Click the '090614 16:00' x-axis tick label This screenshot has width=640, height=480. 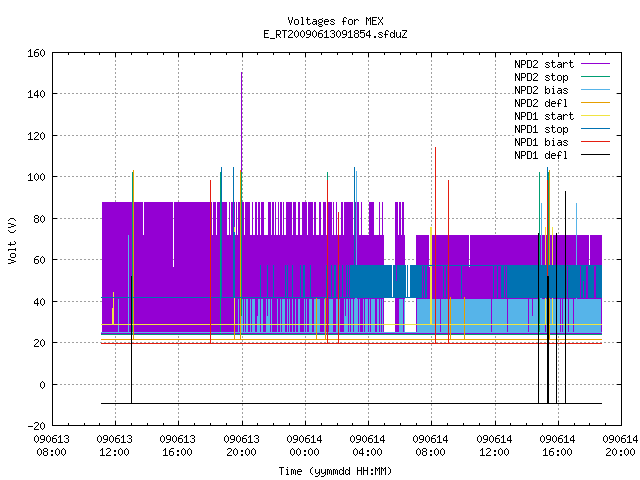pos(557,446)
